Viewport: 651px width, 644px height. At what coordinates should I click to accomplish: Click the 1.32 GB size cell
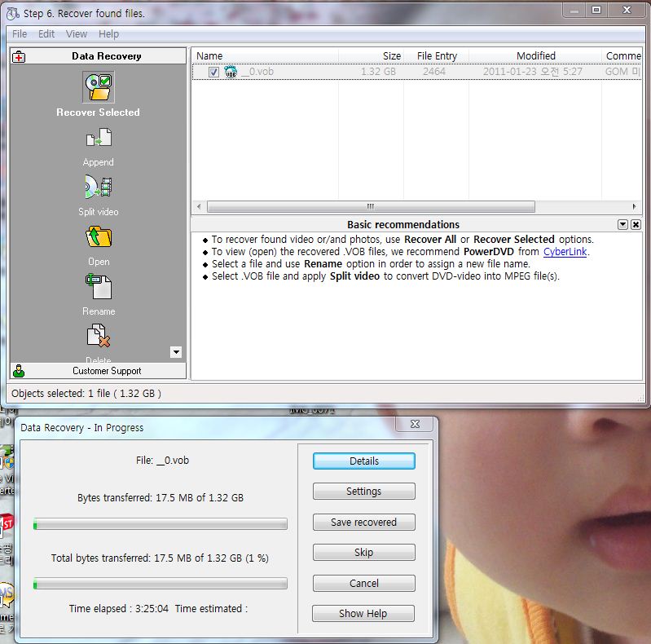point(378,72)
